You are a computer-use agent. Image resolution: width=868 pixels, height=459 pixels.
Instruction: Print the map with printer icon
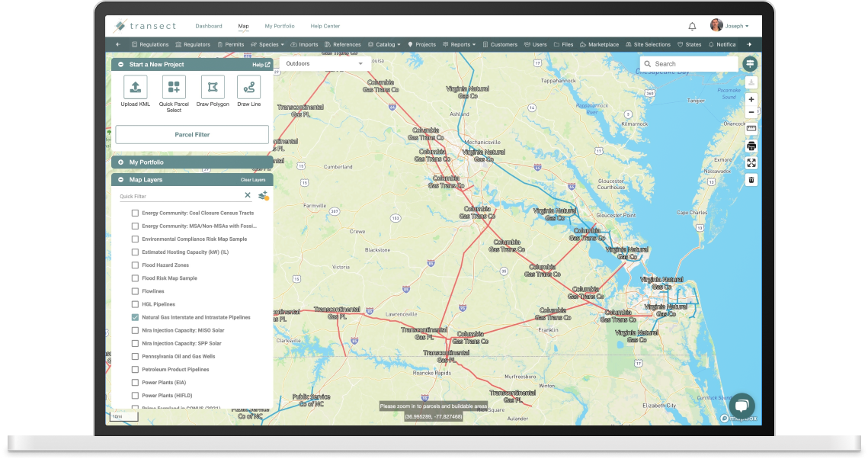[x=751, y=146]
